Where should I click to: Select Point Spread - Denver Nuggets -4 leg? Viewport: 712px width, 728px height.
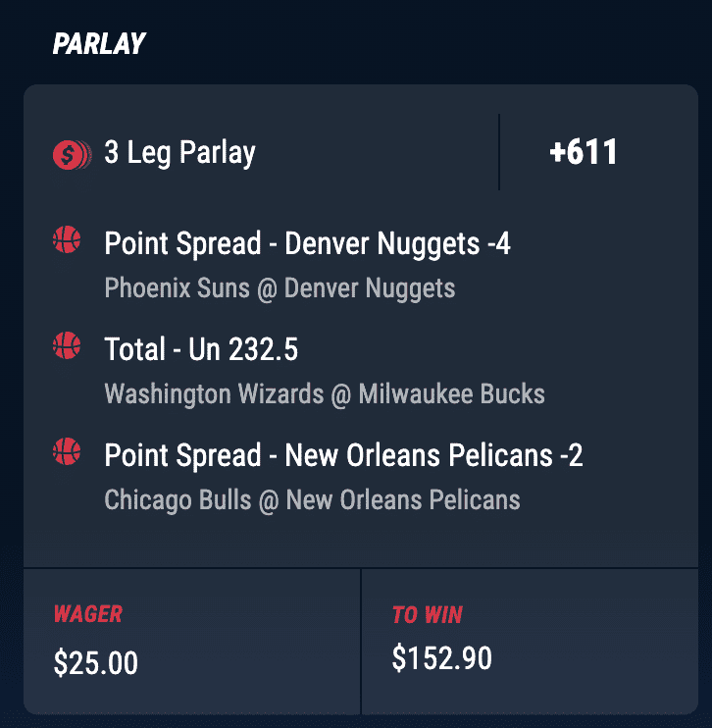pyautogui.click(x=307, y=243)
